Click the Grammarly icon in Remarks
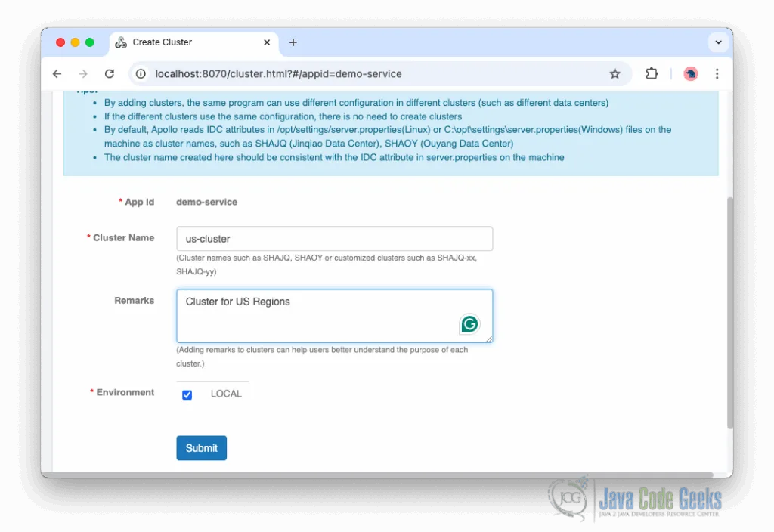The image size is (774, 532). coord(469,324)
